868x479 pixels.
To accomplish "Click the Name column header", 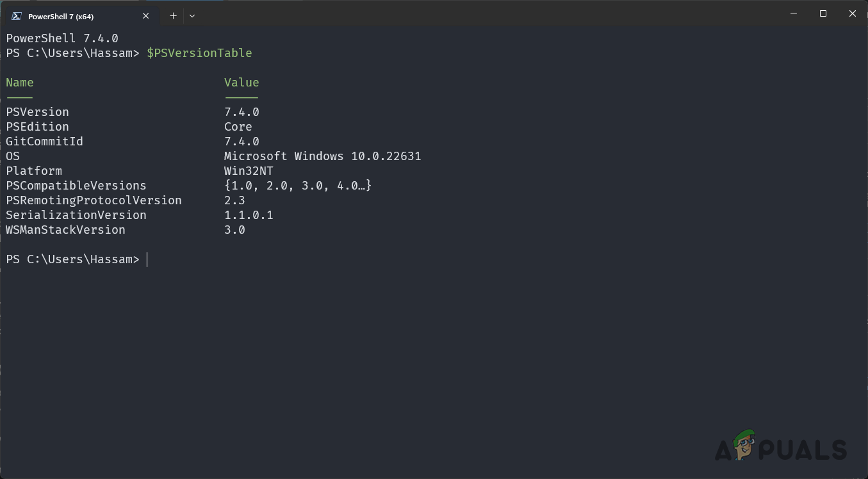I will pos(19,82).
